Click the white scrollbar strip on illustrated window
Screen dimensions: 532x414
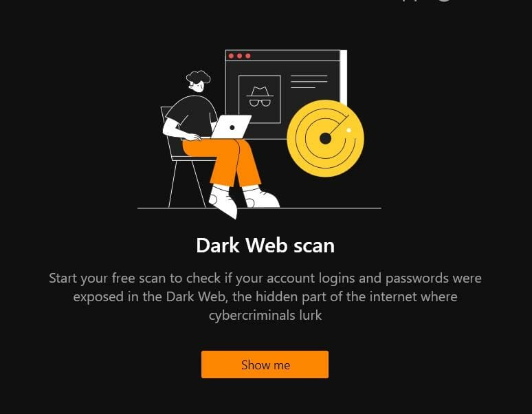(344, 77)
